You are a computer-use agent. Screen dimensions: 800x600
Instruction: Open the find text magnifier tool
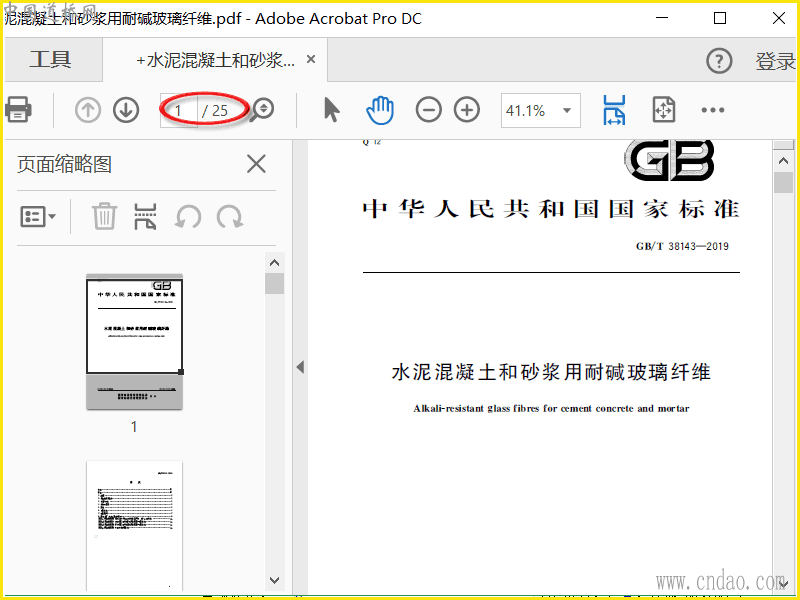[x=262, y=110]
